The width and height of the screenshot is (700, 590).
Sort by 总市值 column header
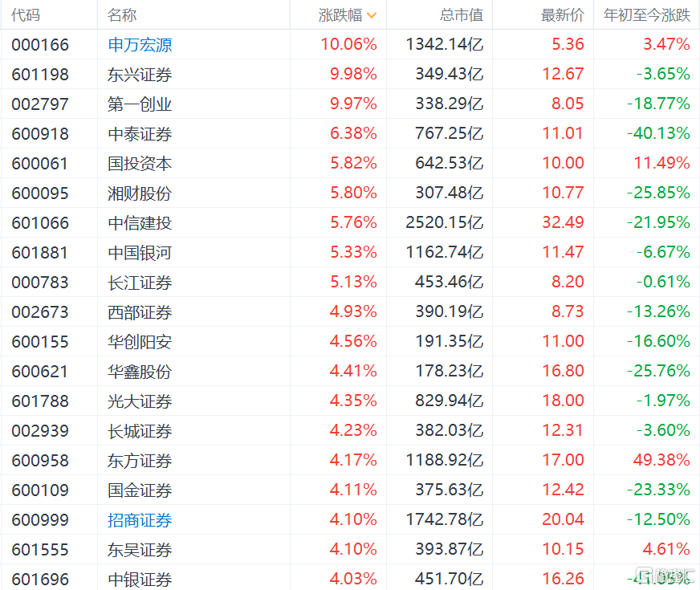pyautogui.click(x=461, y=15)
